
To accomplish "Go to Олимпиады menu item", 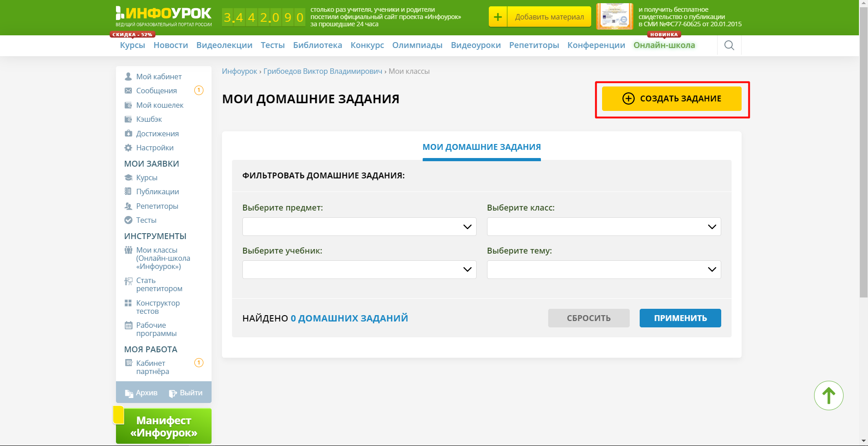I will [x=417, y=45].
